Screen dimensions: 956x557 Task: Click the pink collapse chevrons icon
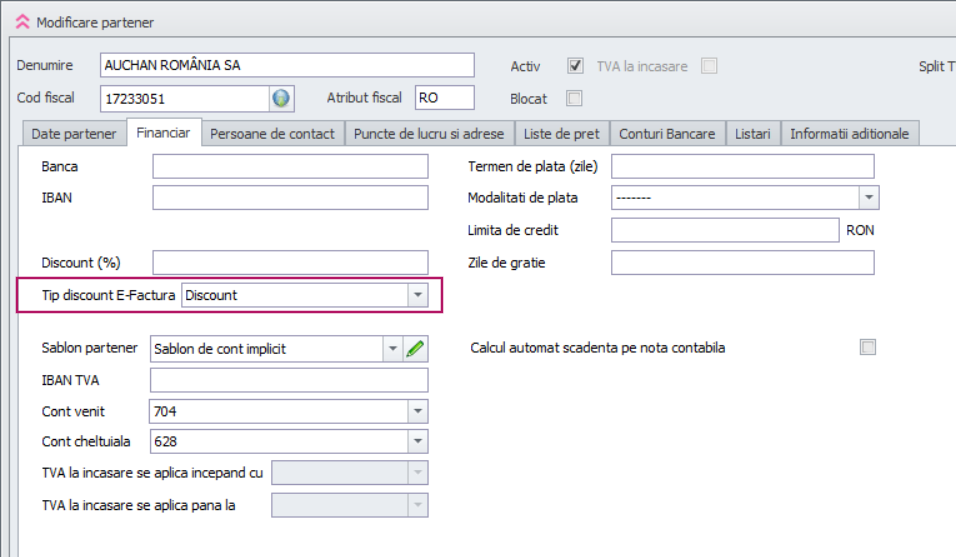tap(22, 22)
